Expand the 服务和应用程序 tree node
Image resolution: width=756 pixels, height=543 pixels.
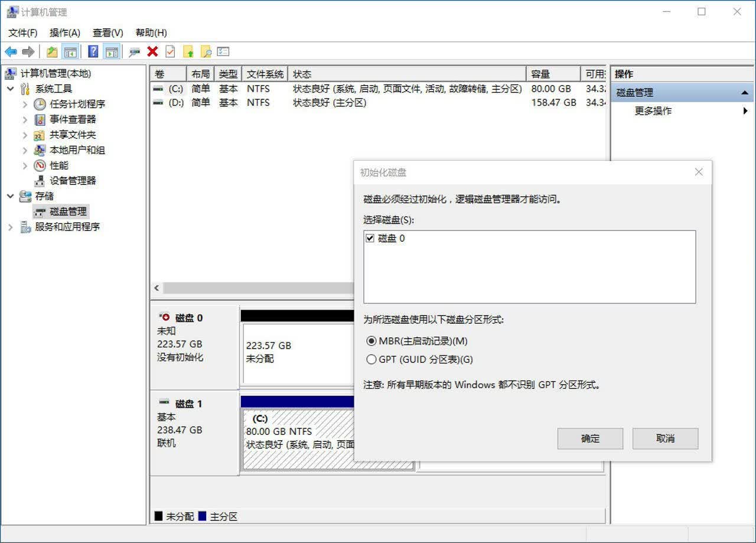point(10,227)
